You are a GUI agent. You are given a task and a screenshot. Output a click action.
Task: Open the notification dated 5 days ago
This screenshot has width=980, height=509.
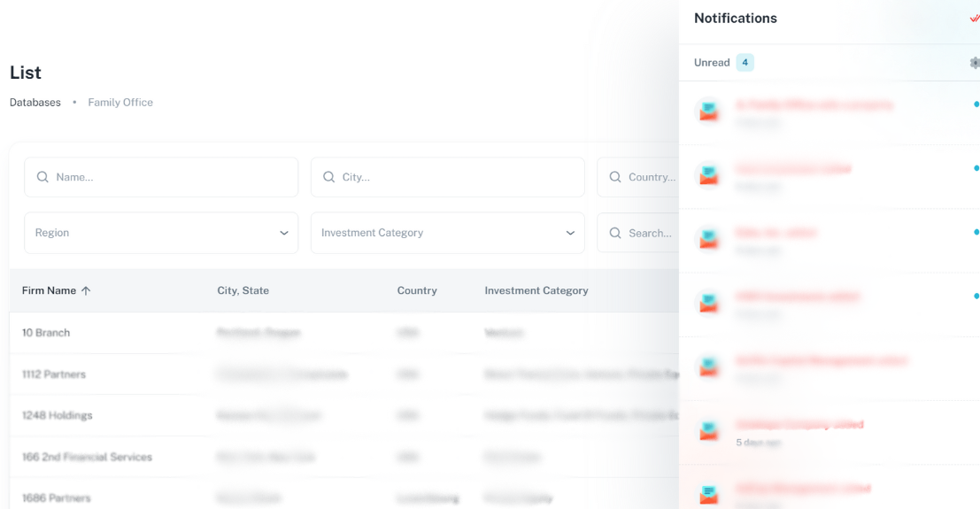coord(830,433)
